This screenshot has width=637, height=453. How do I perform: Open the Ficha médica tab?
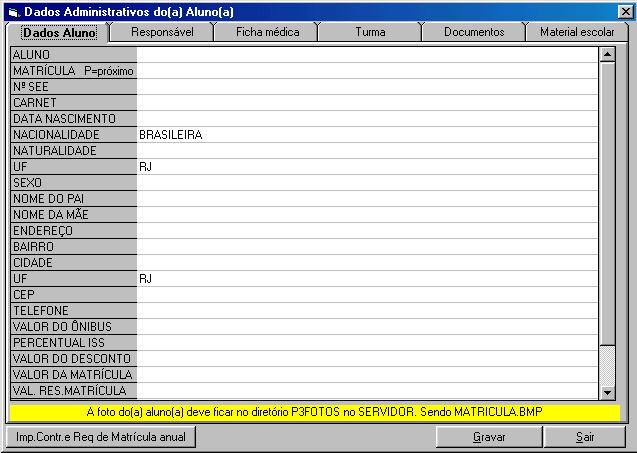pyautogui.click(x=267, y=32)
